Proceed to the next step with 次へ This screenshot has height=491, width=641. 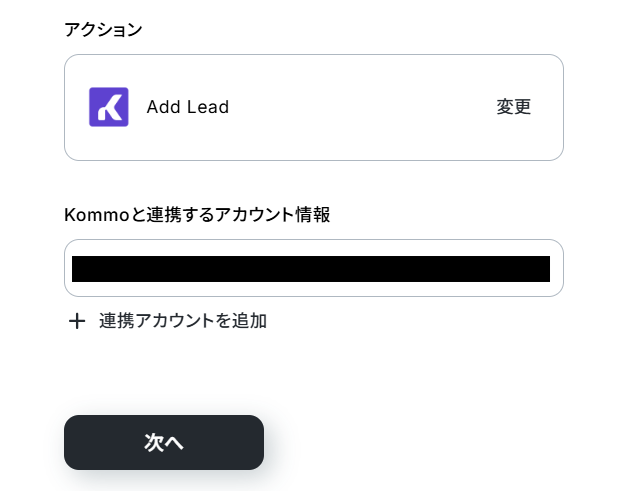click(164, 442)
